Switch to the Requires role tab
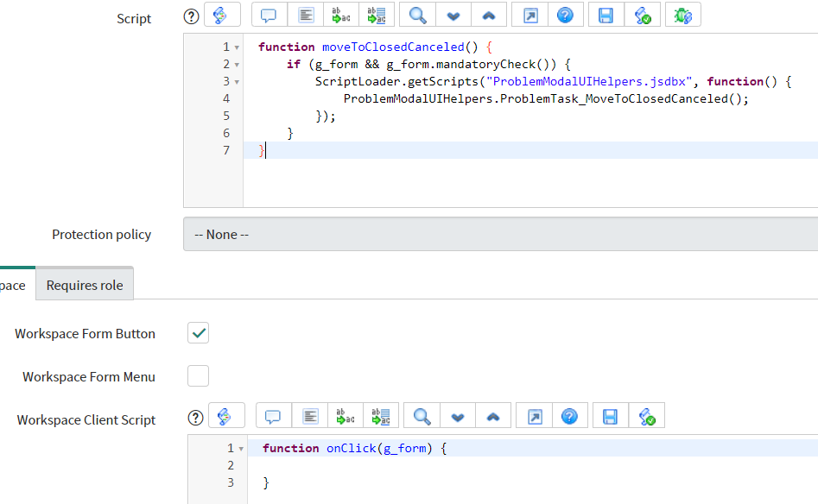 85,285
